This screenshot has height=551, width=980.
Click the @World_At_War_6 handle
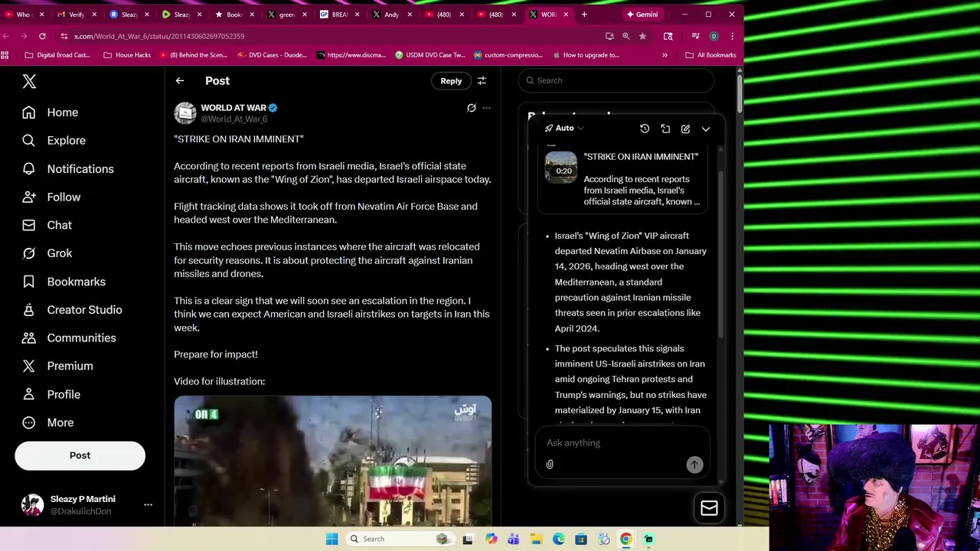click(234, 119)
